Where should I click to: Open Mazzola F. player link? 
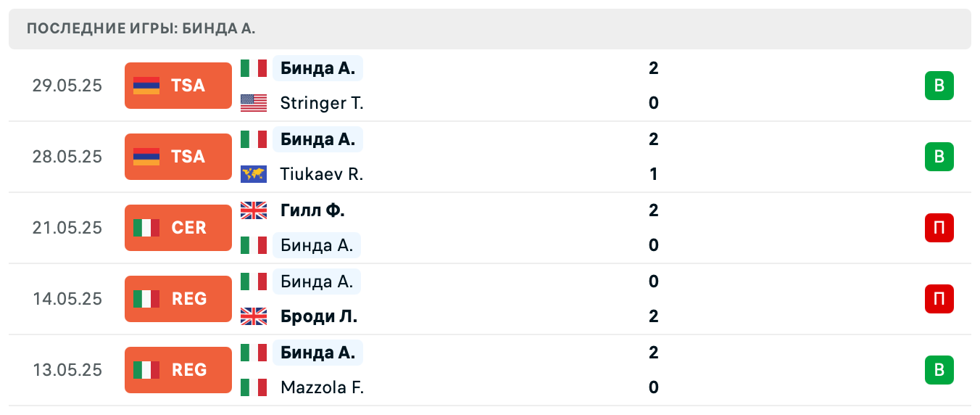[x=322, y=387]
